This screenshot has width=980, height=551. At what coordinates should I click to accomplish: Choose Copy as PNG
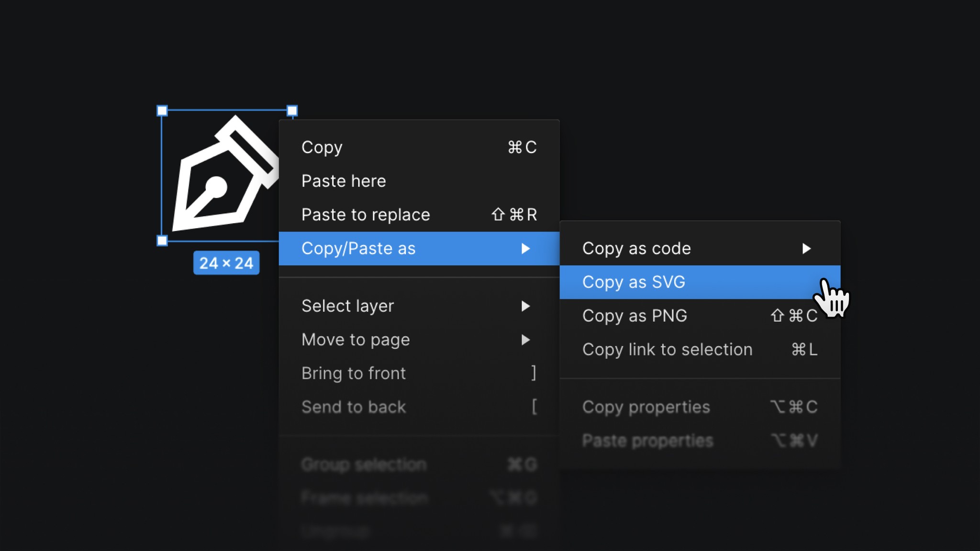pyautogui.click(x=635, y=316)
